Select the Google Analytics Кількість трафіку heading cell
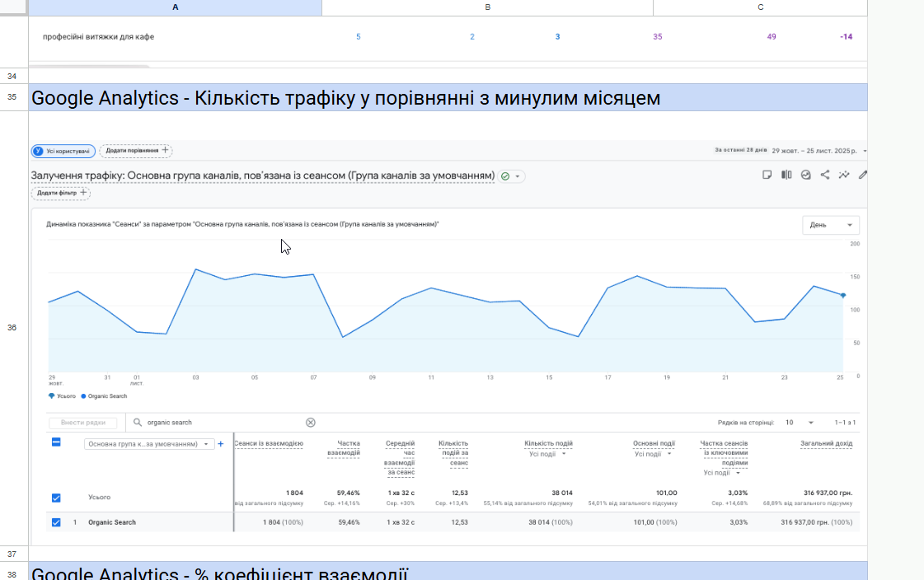 coord(448,98)
